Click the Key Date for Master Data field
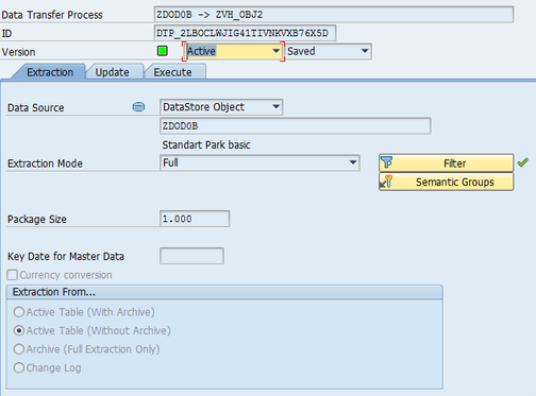 pos(192,256)
